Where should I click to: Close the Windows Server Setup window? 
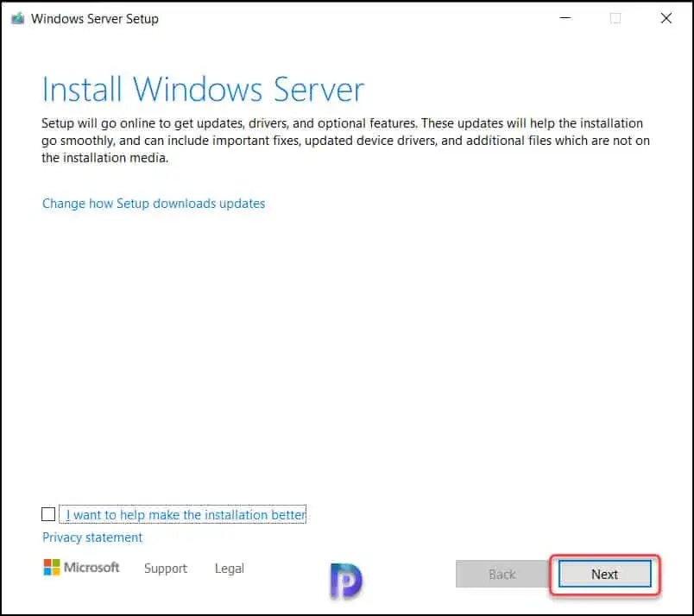[x=666, y=18]
